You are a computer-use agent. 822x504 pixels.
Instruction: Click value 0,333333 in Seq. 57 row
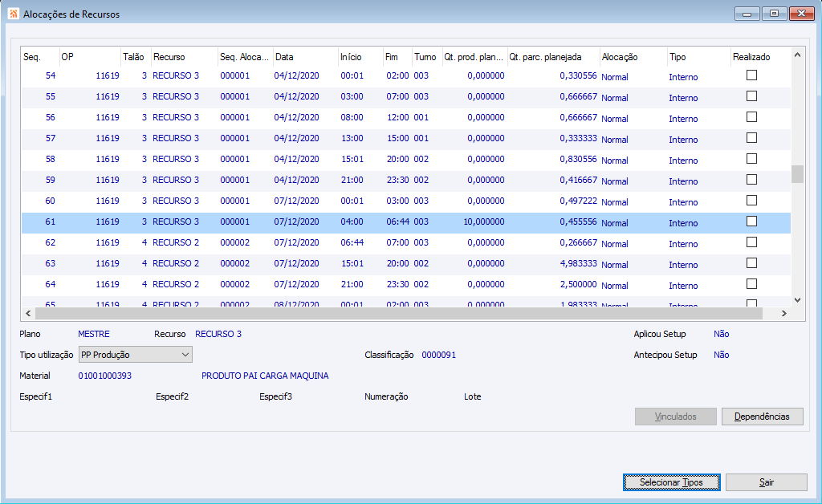578,138
